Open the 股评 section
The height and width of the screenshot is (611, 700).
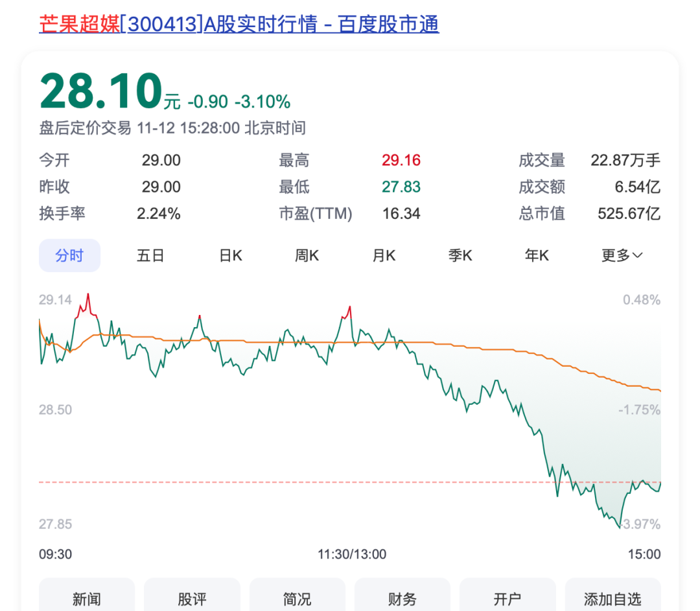click(192, 599)
